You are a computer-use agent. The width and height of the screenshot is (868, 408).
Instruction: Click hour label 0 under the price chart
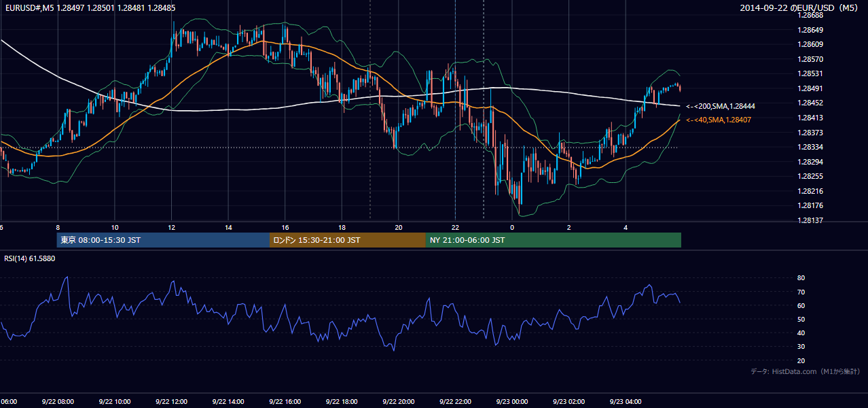pyautogui.click(x=512, y=227)
